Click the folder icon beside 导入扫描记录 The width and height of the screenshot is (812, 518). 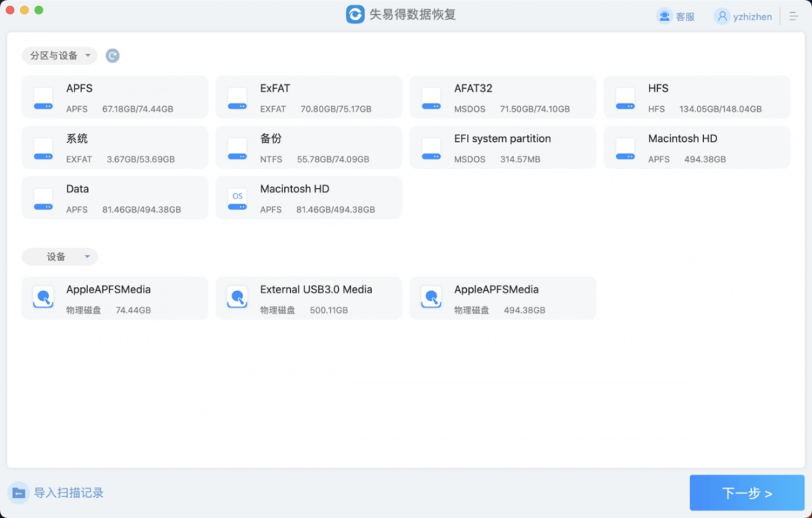click(x=18, y=492)
